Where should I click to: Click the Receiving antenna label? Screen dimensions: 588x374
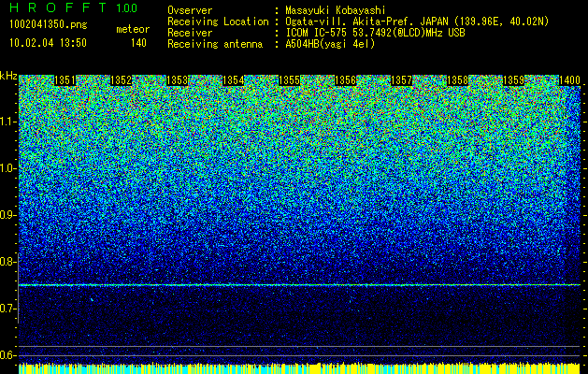215,44
